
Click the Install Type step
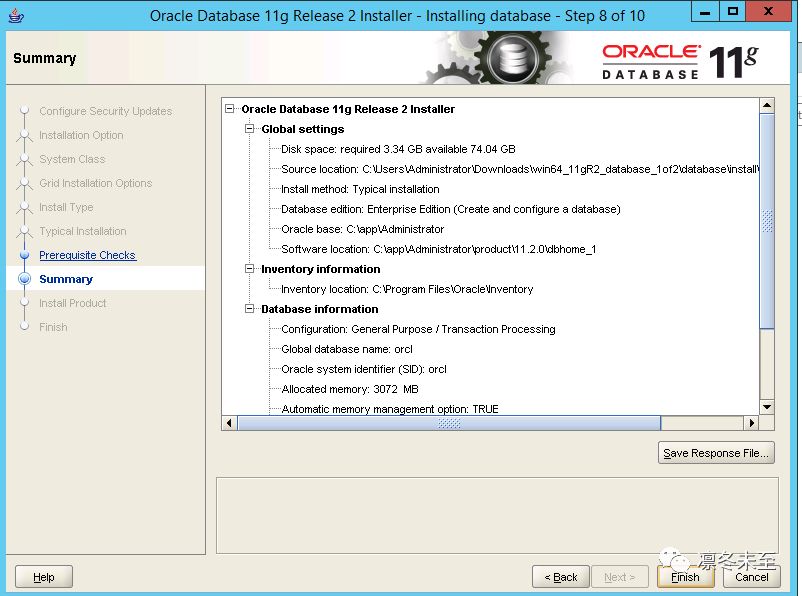coord(66,207)
